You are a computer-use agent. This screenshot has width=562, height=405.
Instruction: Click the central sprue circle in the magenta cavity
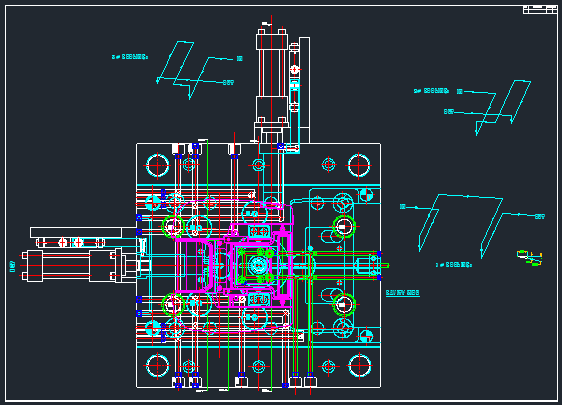[x=258, y=266]
